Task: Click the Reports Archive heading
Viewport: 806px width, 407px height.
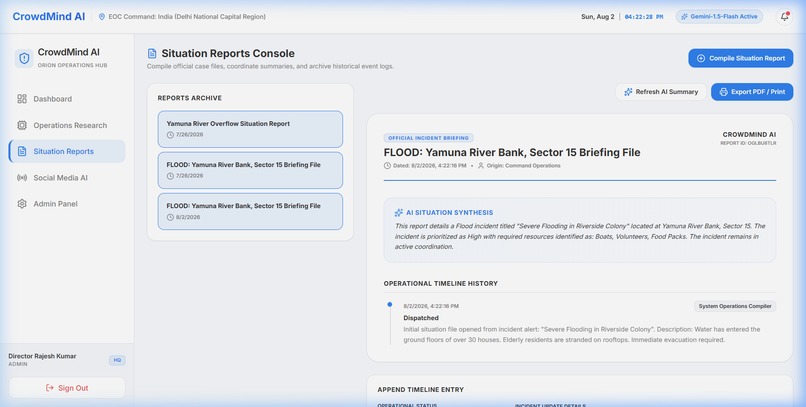Action: (x=190, y=98)
